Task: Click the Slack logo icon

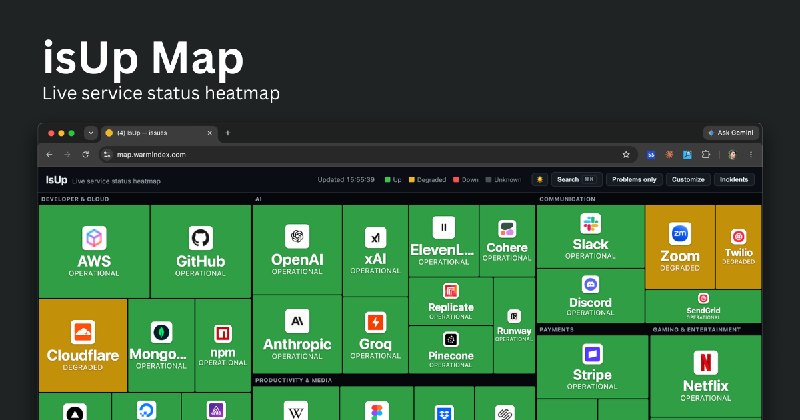Action: 591,224
